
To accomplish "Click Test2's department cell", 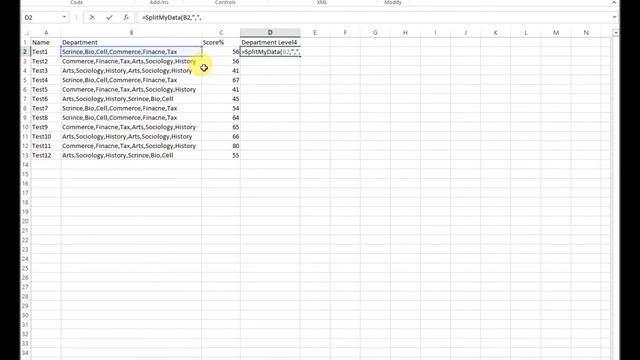I will pos(131,61).
